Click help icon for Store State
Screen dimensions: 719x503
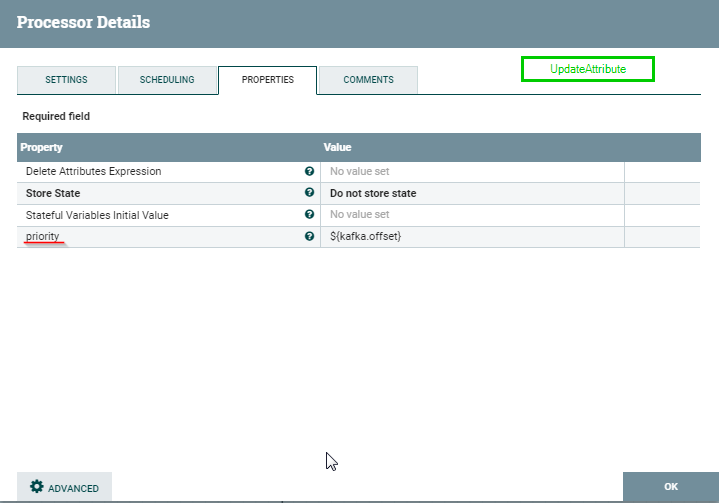[310, 193]
